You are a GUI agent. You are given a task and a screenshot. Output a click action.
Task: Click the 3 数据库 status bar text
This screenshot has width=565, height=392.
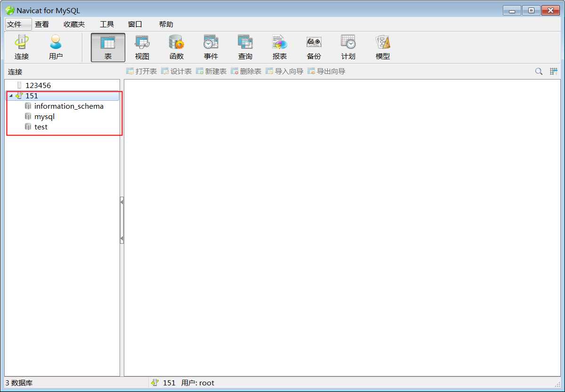[19, 383]
